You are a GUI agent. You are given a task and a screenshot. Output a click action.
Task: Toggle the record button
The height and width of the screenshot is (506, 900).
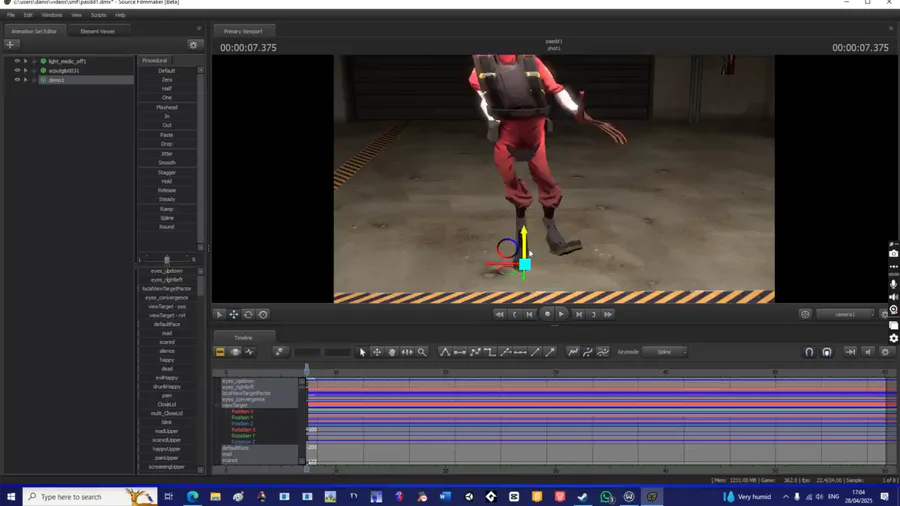coord(547,314)
